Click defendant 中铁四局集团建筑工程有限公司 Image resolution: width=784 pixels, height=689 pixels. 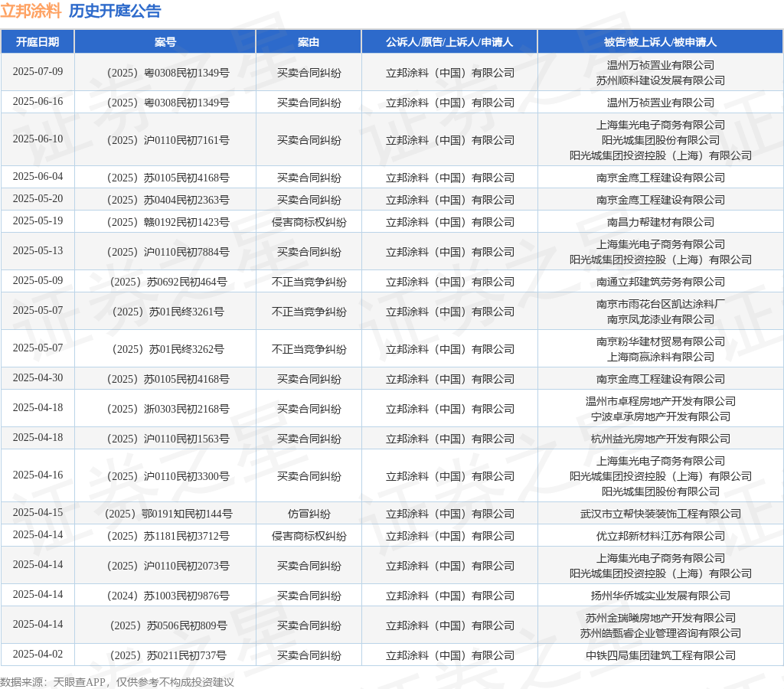pyautogui.click(x=661, y=655)
